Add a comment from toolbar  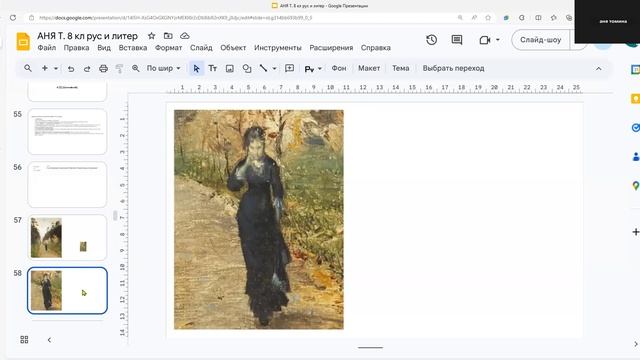(289, 68)
